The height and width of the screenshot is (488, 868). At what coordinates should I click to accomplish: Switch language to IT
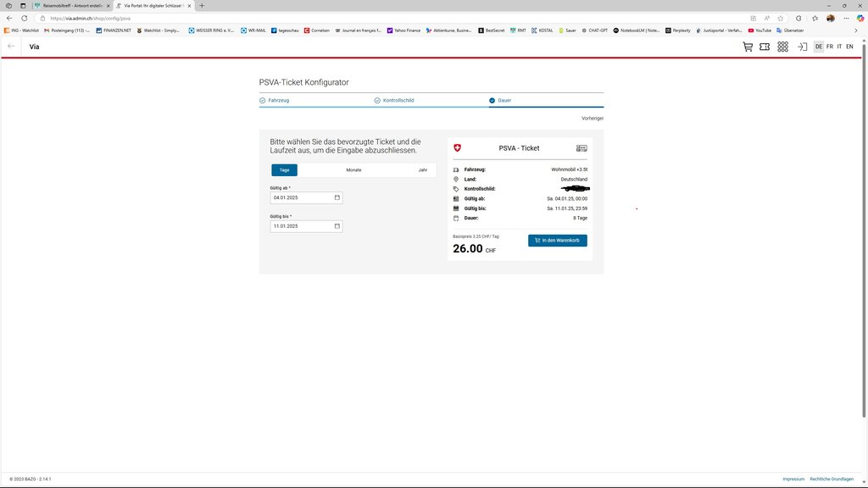[x=839, y=47]
